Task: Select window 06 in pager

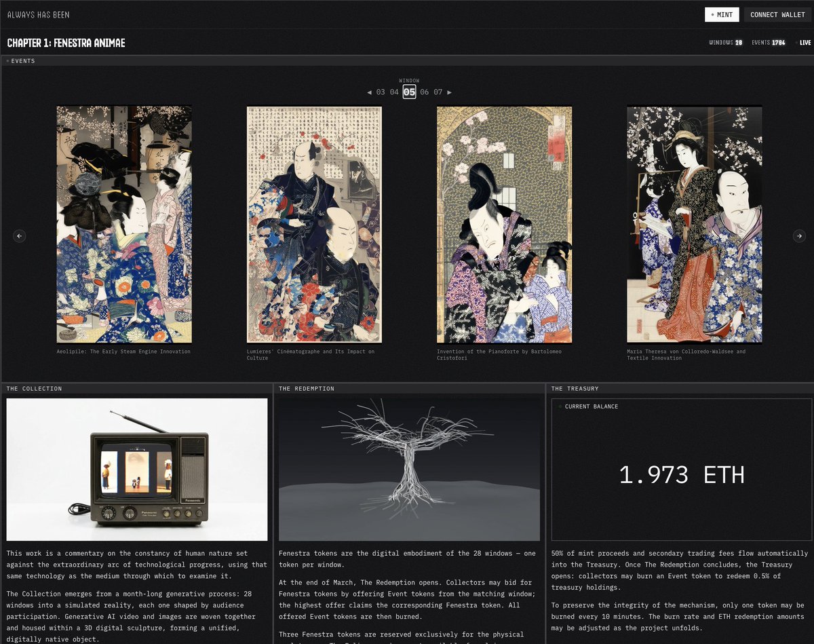Action: coord(425,92)
